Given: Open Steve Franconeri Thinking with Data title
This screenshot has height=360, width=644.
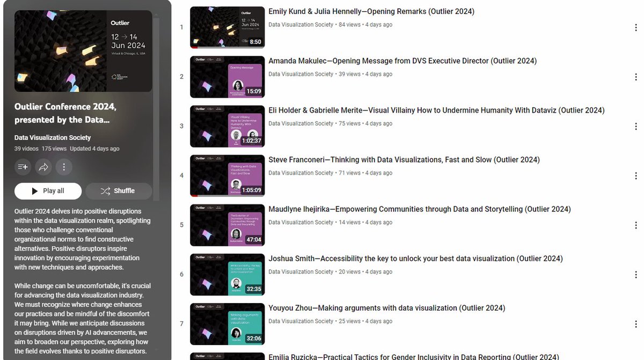Looking at the screenshot, I should (x=404, y=159).
